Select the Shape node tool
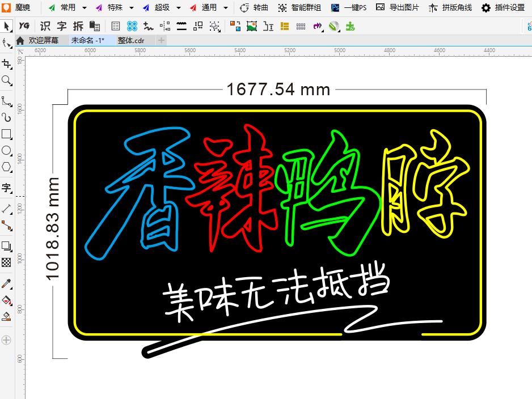The height and width of the screenshot is (399, 532). coord(7,44)
